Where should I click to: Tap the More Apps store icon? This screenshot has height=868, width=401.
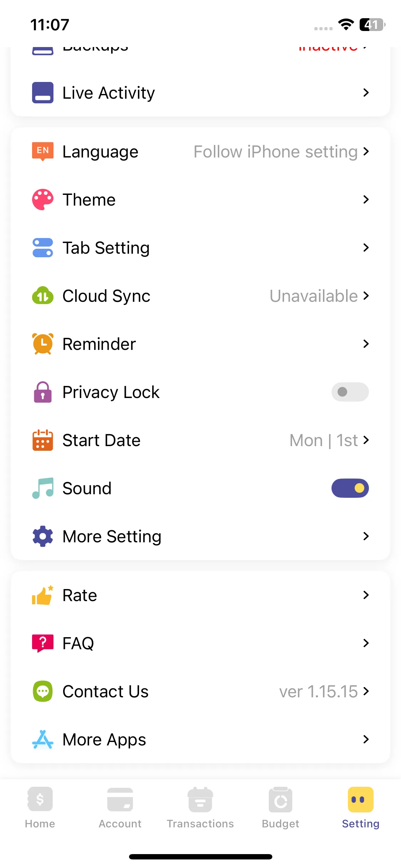(x=43, y=739)
